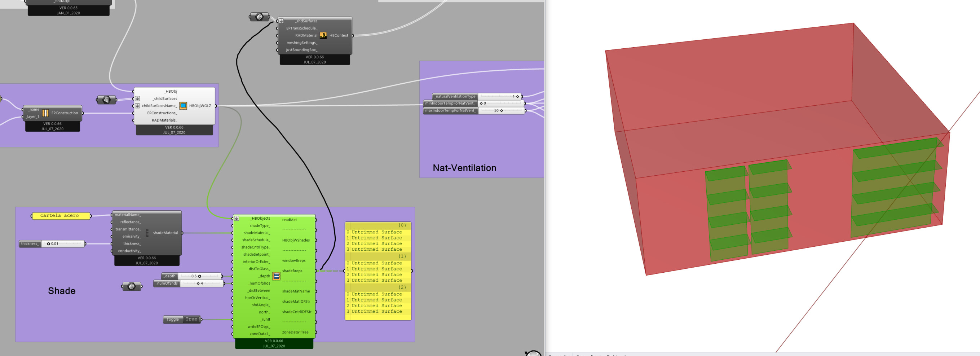This screenshot has width=980, height=356.
Task: Click the shadeBreps output
Action: (292, 271)
